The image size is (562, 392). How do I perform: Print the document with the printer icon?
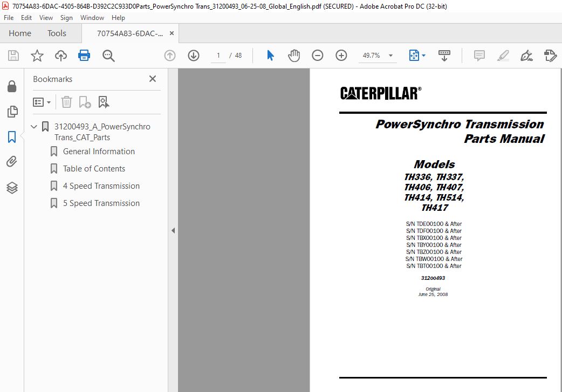[84, 55]
